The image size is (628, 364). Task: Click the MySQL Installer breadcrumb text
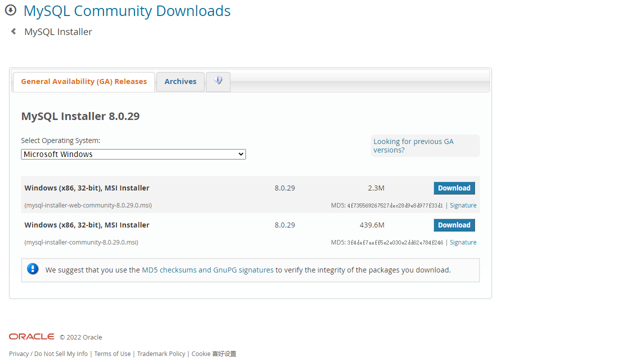(x=58, y=31)
